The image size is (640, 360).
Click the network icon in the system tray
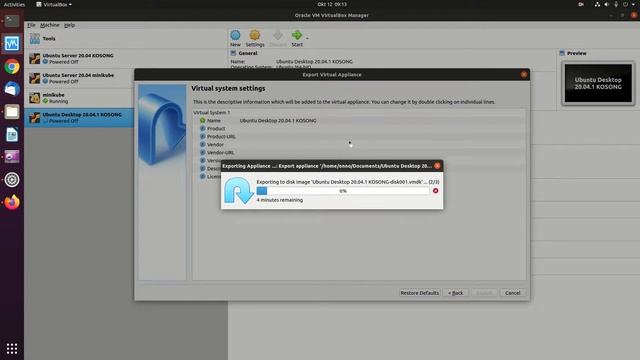(597, 4)
